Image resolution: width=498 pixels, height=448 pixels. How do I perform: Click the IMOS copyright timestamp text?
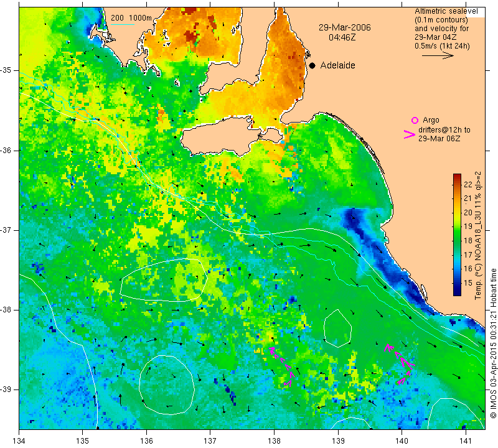493,343
